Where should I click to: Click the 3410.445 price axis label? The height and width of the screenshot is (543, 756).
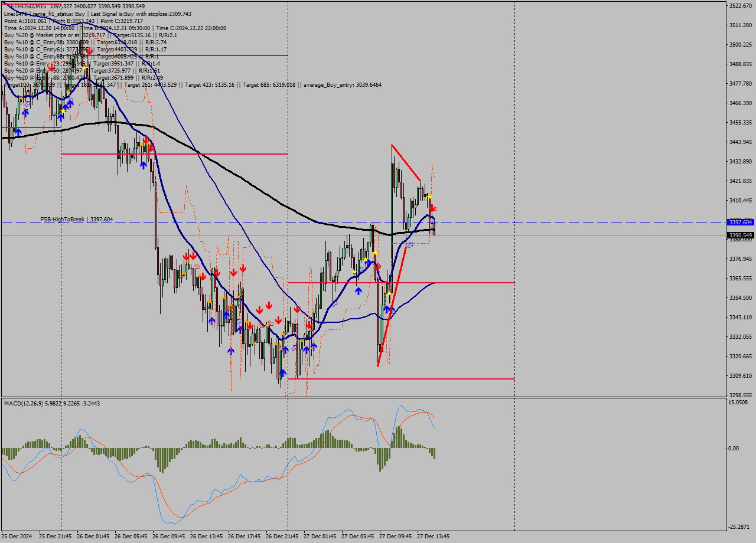pos(741,200)
